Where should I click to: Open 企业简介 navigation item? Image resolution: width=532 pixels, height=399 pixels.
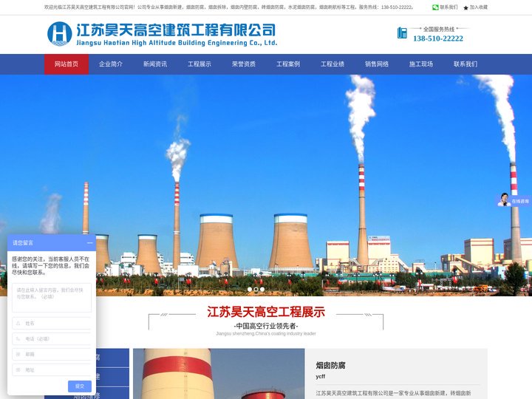[111, 64]
